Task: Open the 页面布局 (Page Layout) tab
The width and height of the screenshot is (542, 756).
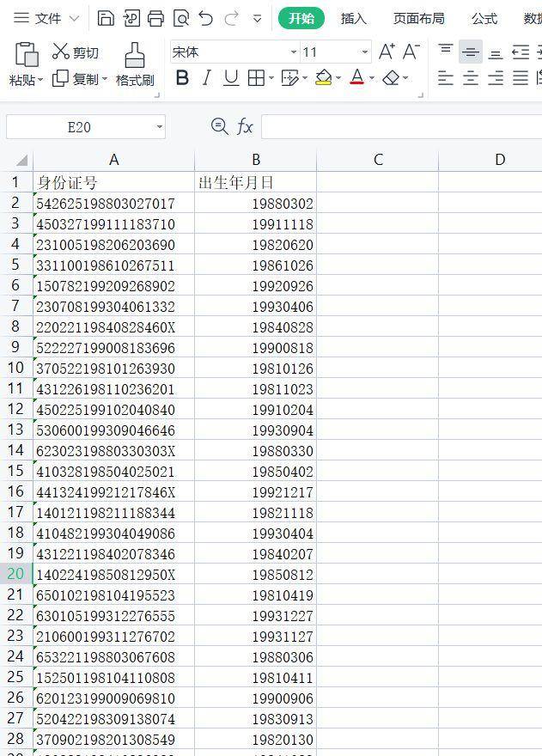Action: (418, 18)
